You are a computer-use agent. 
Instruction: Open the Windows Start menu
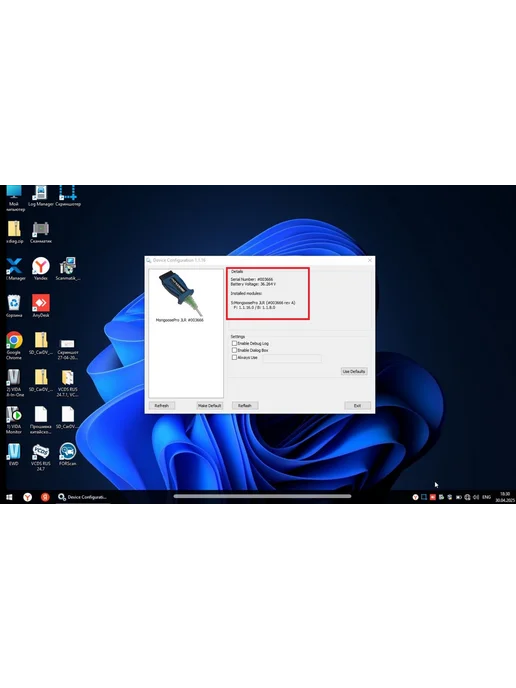(x=9, y=497)
